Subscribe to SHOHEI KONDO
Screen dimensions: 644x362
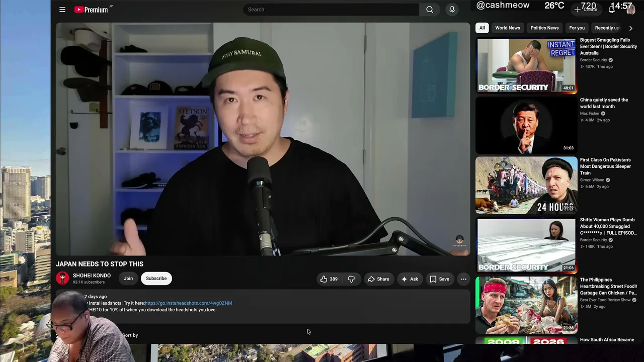click(x=156, y=279)
